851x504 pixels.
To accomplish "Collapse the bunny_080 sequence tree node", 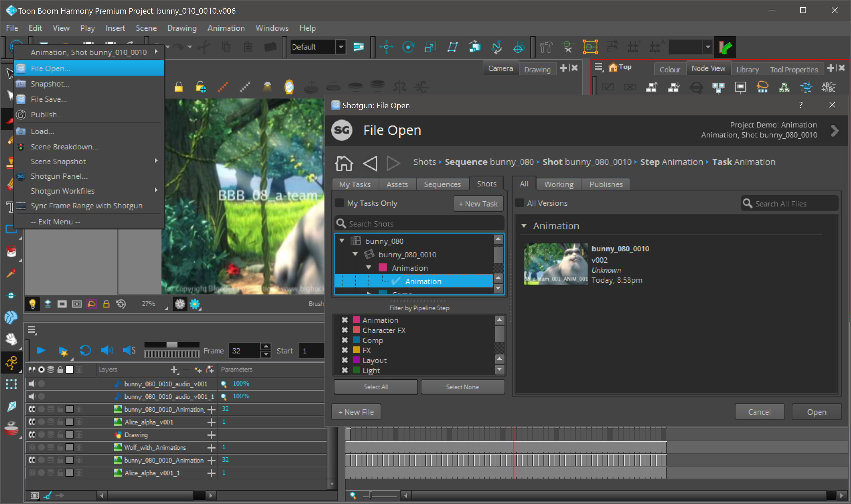I will (x=342, y=241).
